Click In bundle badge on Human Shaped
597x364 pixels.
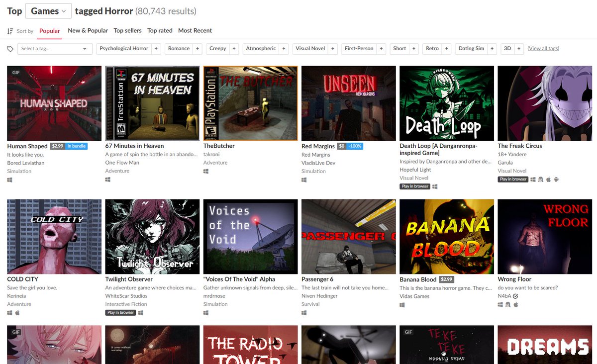tap(77, 146)
